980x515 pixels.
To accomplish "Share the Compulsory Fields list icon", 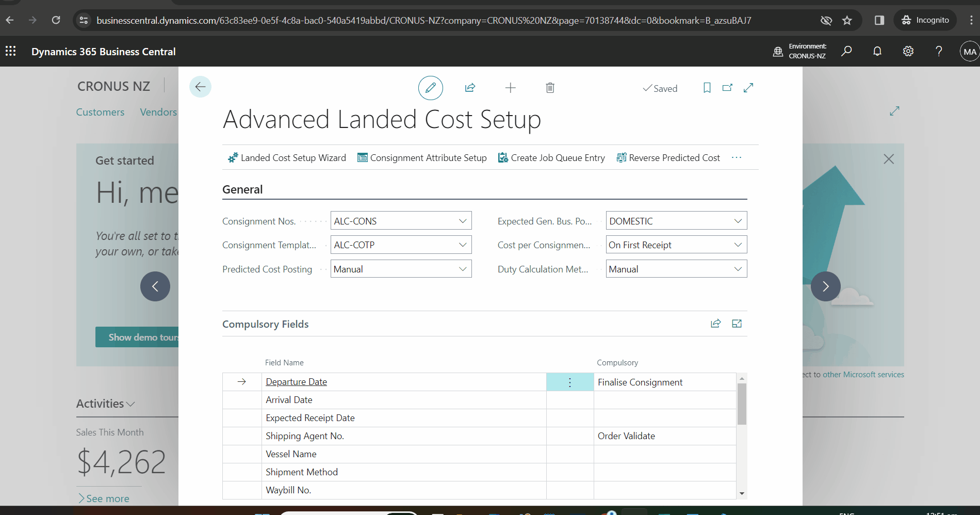I will [716, 324].
